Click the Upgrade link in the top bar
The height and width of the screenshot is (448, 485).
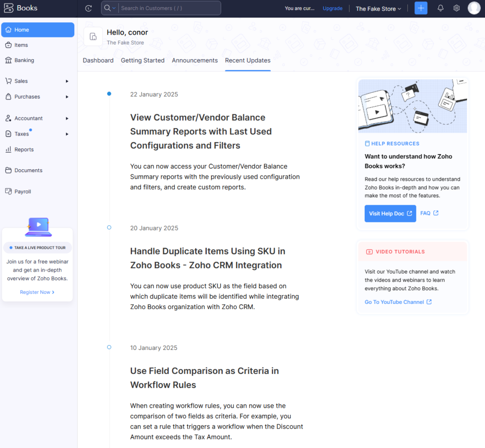click(332, 8)
